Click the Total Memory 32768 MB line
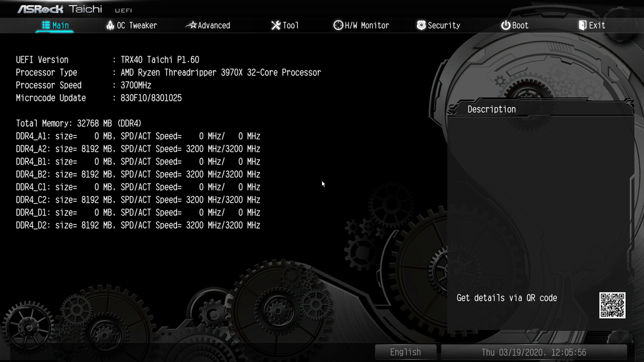 pyautogui.click(x=79, y=124)
